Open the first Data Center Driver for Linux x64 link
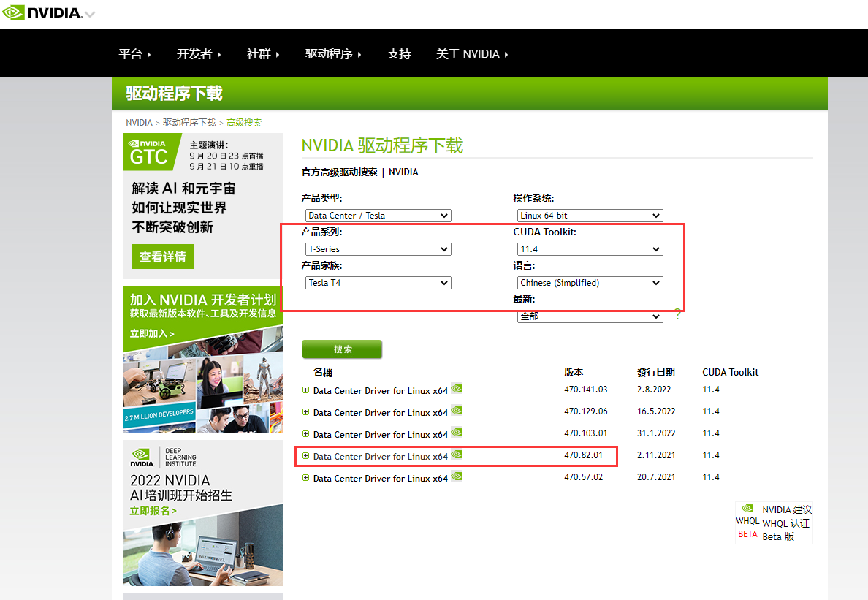The image size is (868, 600). 381,390
